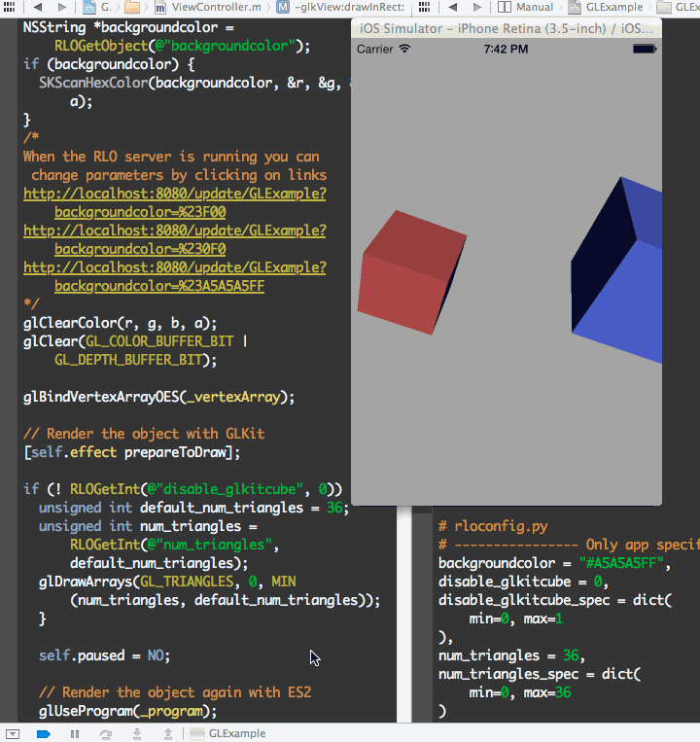Click the glUseProgram(_program); line
Viewport: 700px width, 742px height.
pos(127,711)
